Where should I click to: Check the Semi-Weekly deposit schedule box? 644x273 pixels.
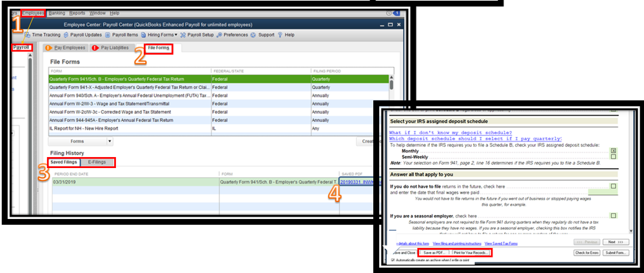tap(613, 157)
